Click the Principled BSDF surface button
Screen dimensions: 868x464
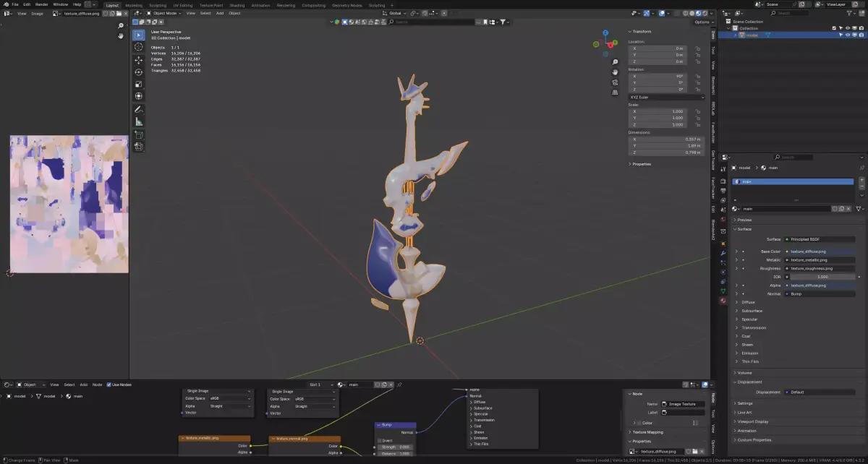point(821,239)
